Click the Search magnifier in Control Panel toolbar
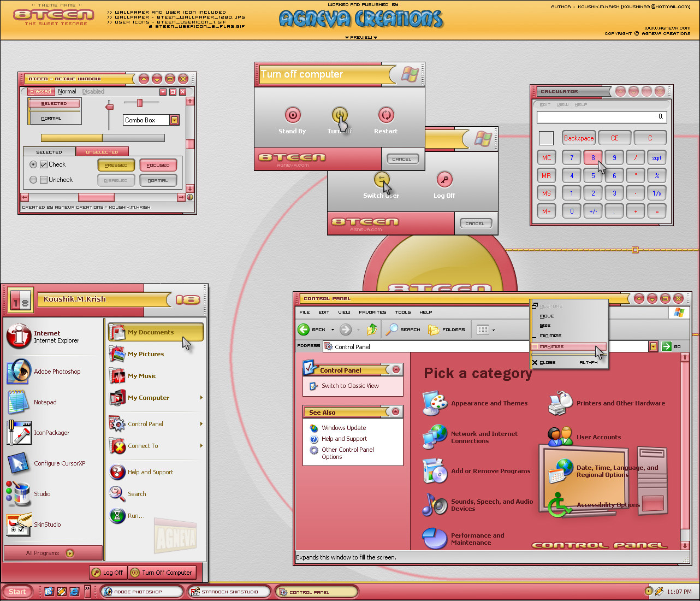700x601 pixels. [392, 329]
